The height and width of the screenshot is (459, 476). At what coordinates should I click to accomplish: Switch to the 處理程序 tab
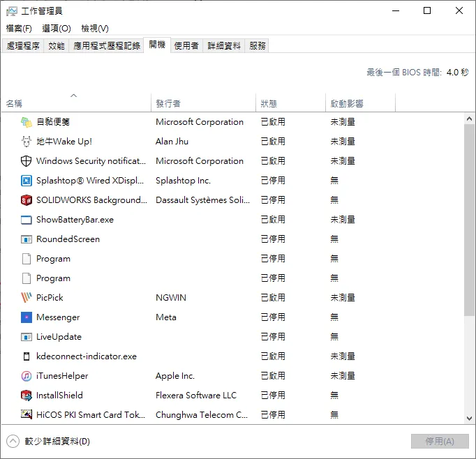click(23, 46)
